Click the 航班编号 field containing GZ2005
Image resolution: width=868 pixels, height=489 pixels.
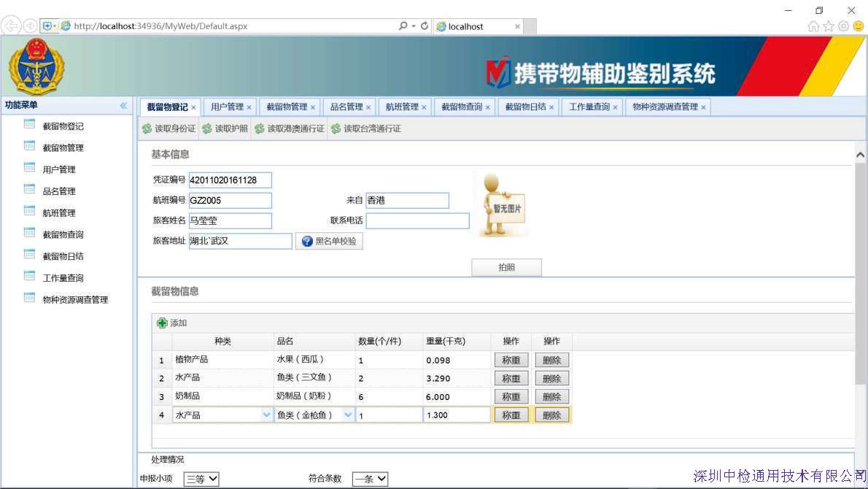[x=230, y=201]
